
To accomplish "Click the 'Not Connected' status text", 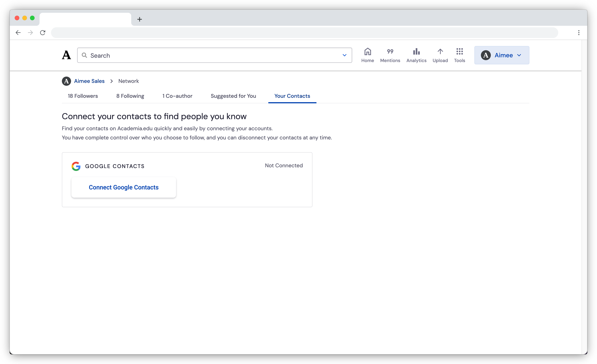I will (284, 166).
